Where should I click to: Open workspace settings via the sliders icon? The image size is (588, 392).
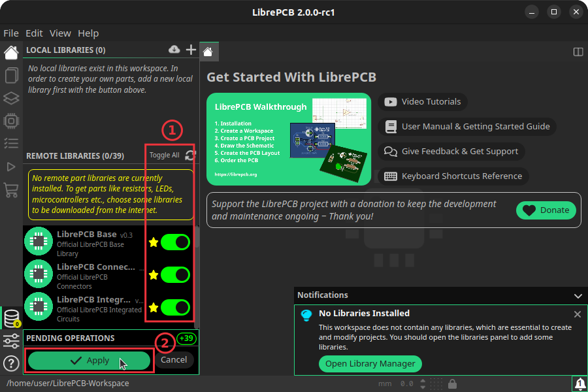[x=10, y=341]
